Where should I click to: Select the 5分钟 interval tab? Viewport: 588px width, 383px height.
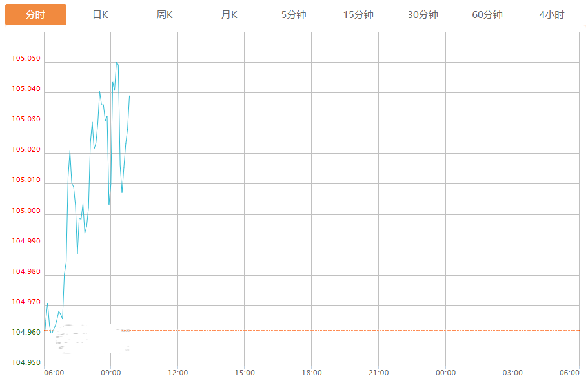pos(294,15)
